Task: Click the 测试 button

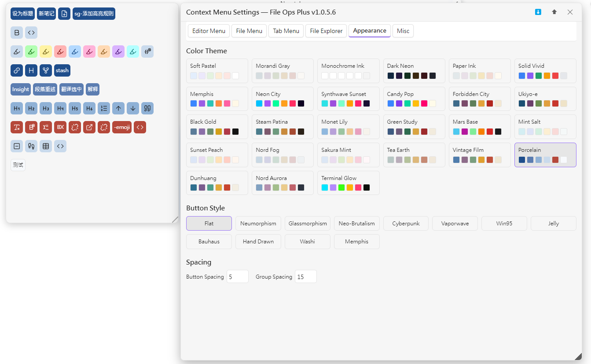Action: 18,165
